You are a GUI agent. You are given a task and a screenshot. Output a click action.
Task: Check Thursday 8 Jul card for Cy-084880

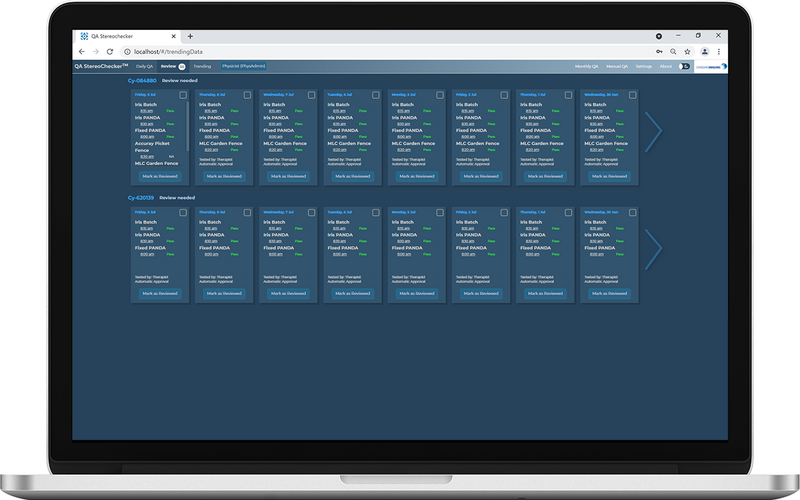(247, 95)
